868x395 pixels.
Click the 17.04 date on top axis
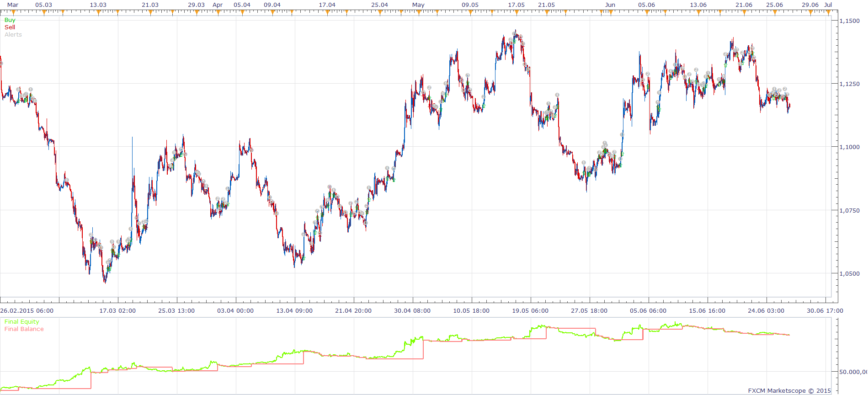(x=327, y=5)
